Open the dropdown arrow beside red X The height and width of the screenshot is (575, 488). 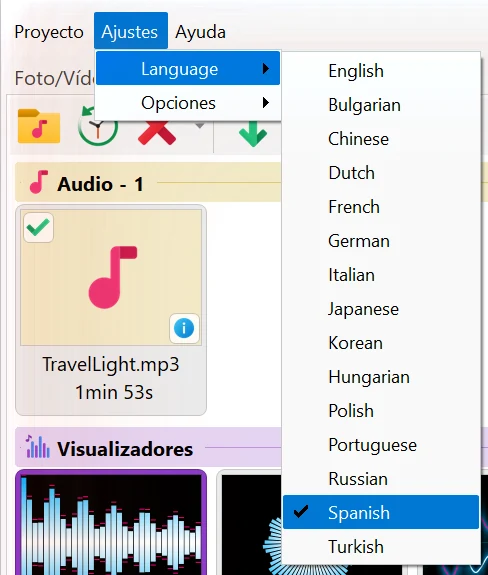pyautogui.click(x=199, y=126)
